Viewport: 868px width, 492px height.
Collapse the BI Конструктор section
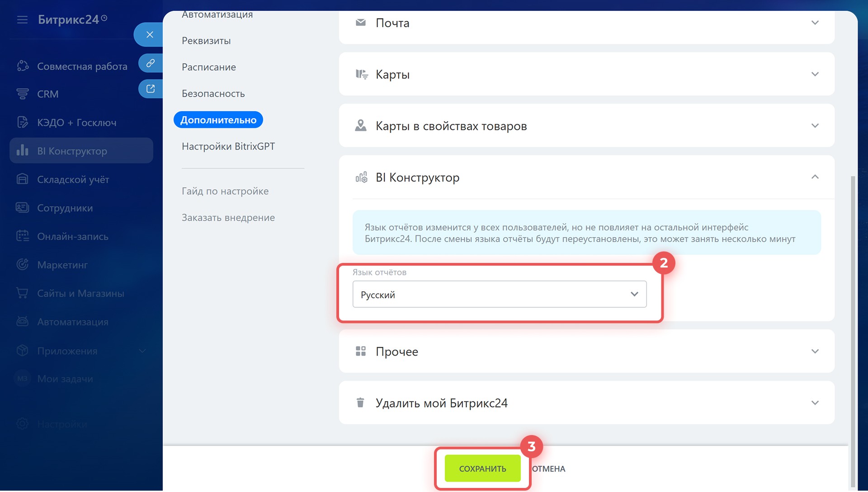point(814,177)
